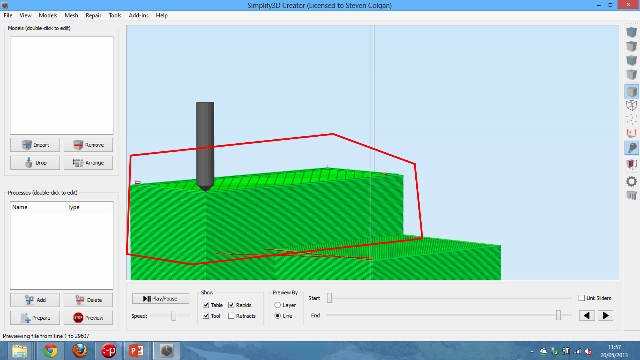The width and height of the screenshot is (640, 360).
Task: Open the Repair menu
Action: point(93,15)
